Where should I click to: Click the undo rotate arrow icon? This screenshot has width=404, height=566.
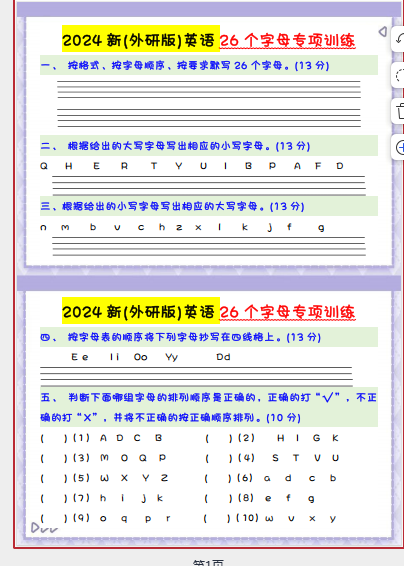tap(400, 39)
